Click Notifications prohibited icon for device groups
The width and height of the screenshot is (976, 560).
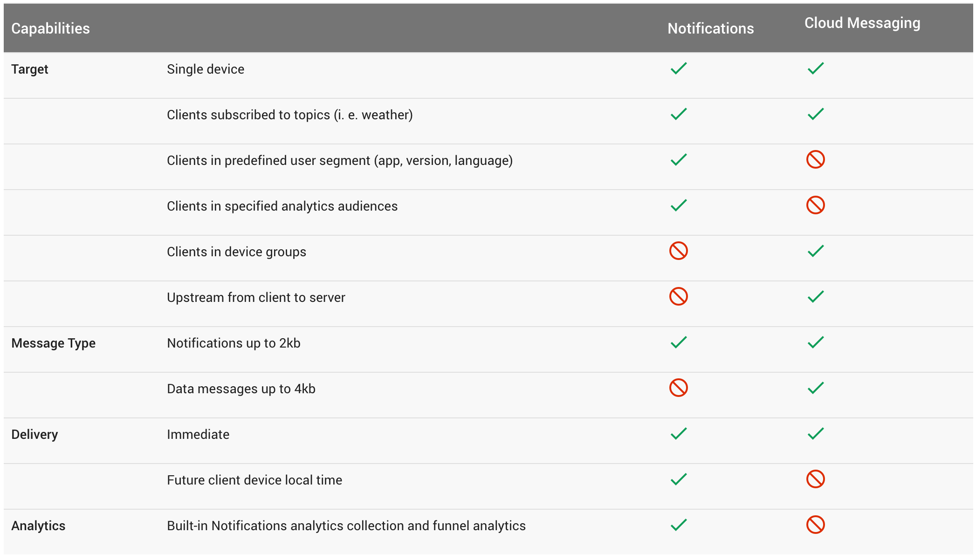pos(679,251)
